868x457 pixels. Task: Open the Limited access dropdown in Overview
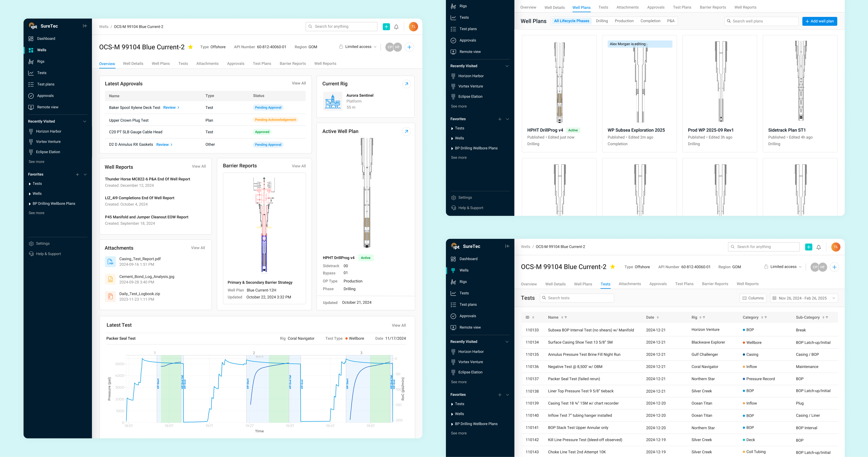358,47
